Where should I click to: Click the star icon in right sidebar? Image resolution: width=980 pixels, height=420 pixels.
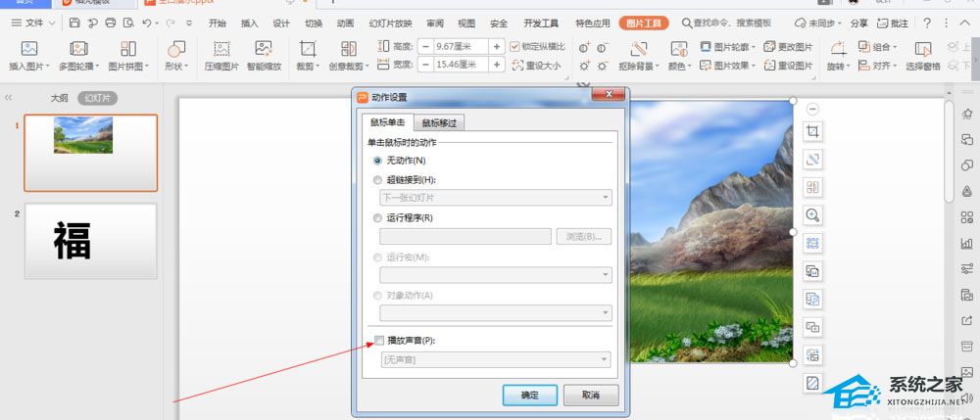point(967,113)
